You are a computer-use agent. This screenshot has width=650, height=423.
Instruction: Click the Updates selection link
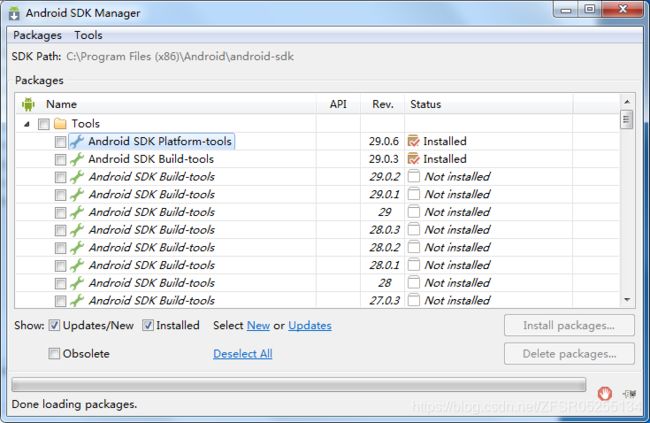tap(310, 326)
